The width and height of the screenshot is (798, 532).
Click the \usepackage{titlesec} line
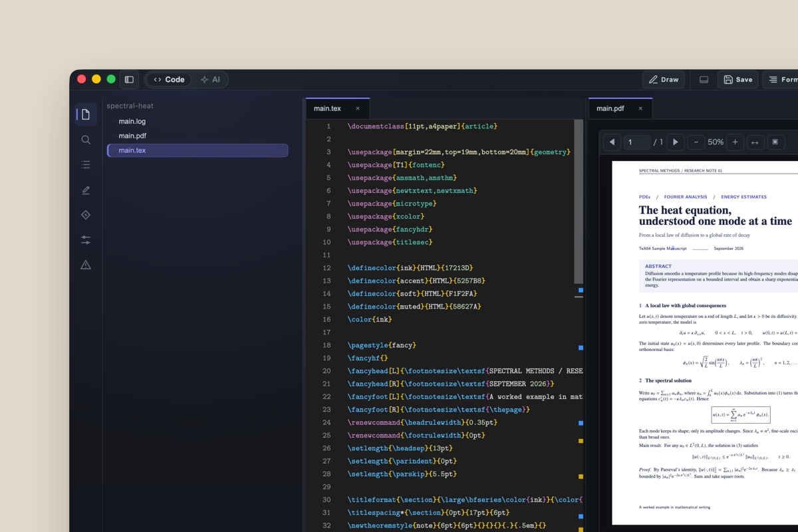coord(390,242)
